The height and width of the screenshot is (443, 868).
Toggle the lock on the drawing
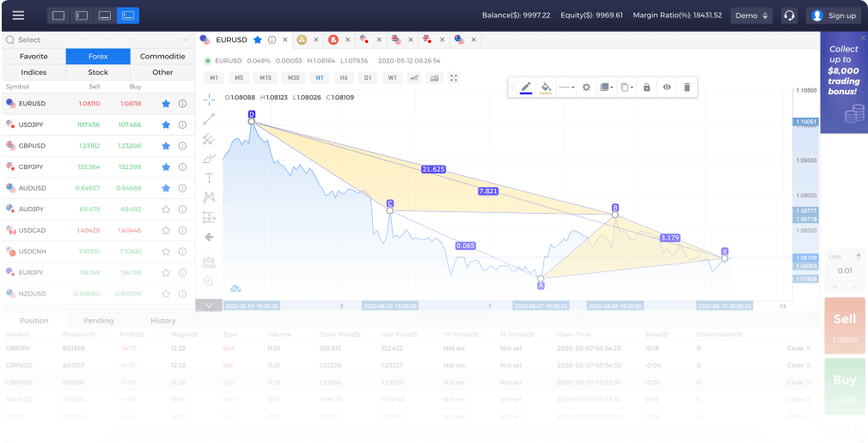click(646, 87)
